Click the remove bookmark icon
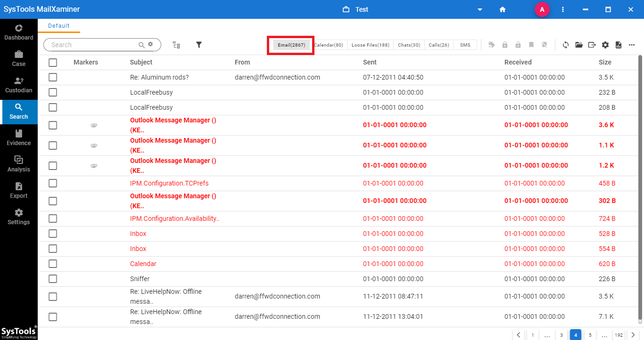The height and width of the screenshot is (340, 644). coord(545,45)
